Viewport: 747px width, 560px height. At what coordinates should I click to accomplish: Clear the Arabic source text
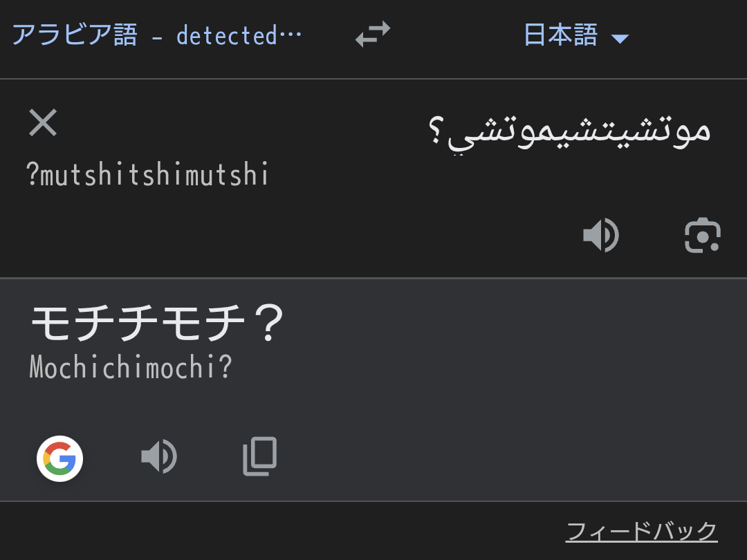pyautogui.click(x=43, y=123)
